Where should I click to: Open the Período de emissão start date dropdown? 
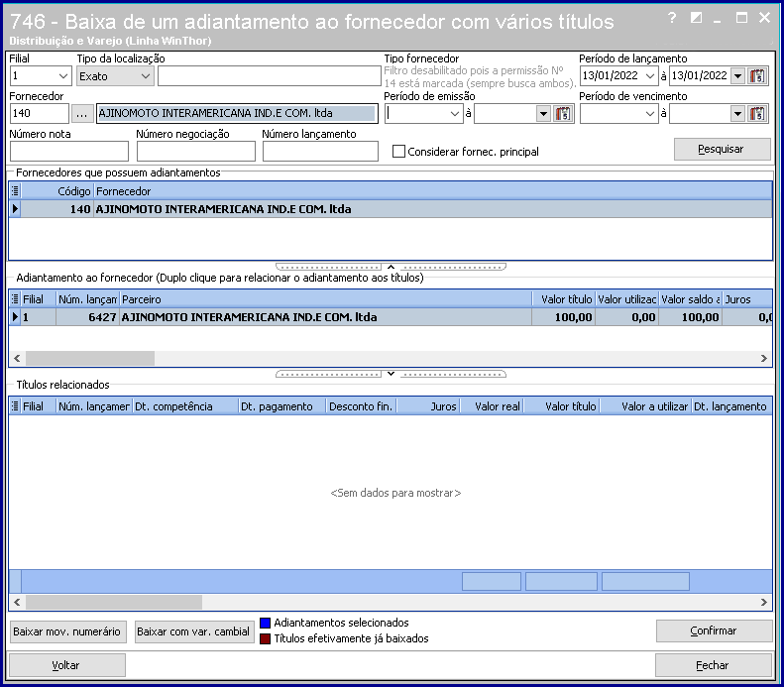[x=455, y=114]
